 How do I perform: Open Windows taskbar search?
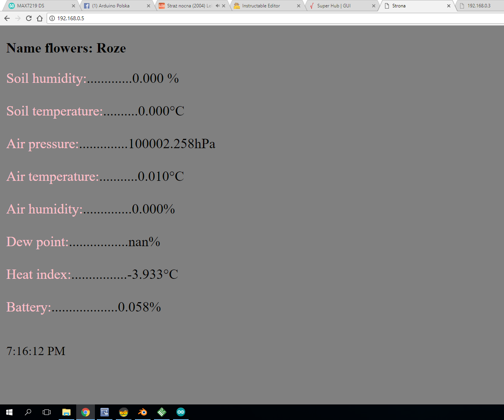pyautogui.click(x=28, y=412)
